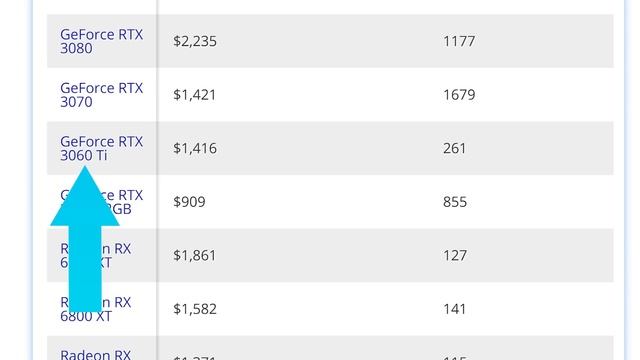This screenshot has width=640, height=360.
Task: Select the $1,416 price cell
Action: point(195,148)
